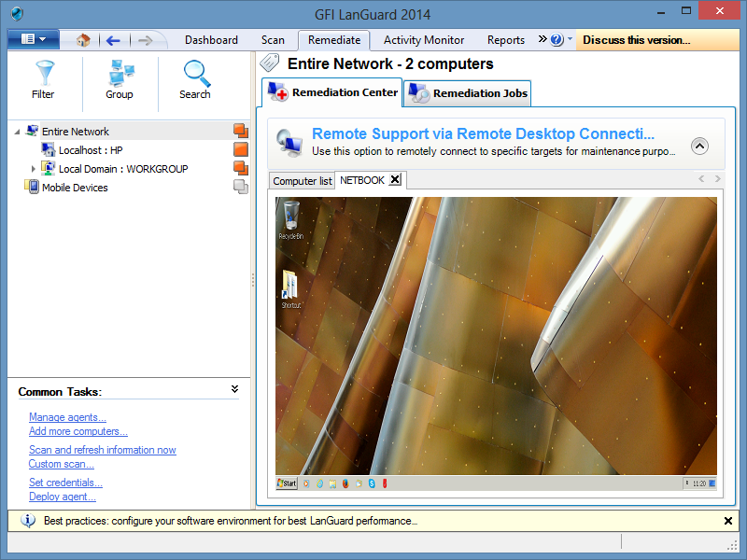Open the Group computers tool

[120, 80]
